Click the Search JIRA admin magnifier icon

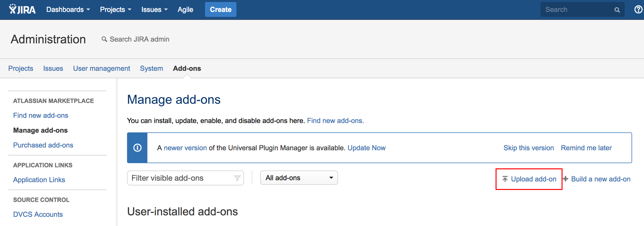click(104, 39)
